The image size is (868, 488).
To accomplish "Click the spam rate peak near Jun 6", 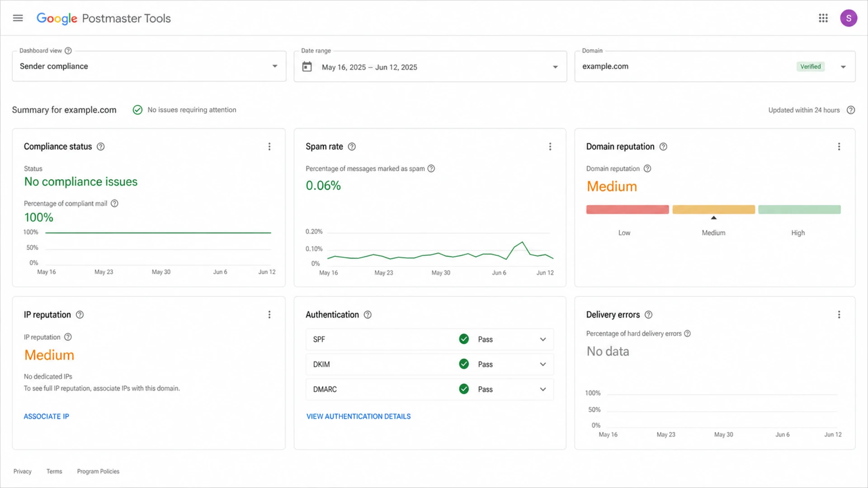I will [522, 243].
